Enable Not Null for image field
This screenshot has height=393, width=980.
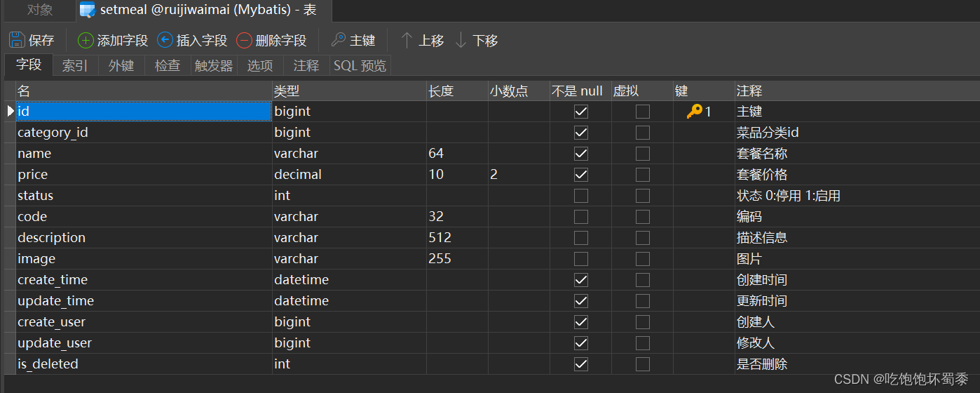click(580, 259)
